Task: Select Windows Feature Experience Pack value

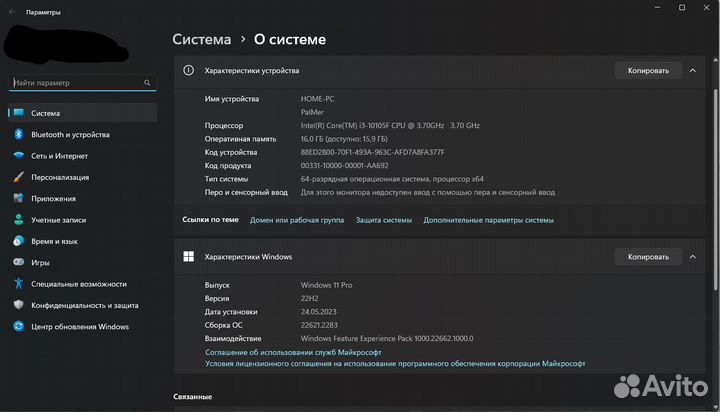Action: click(x=387, y=338)
